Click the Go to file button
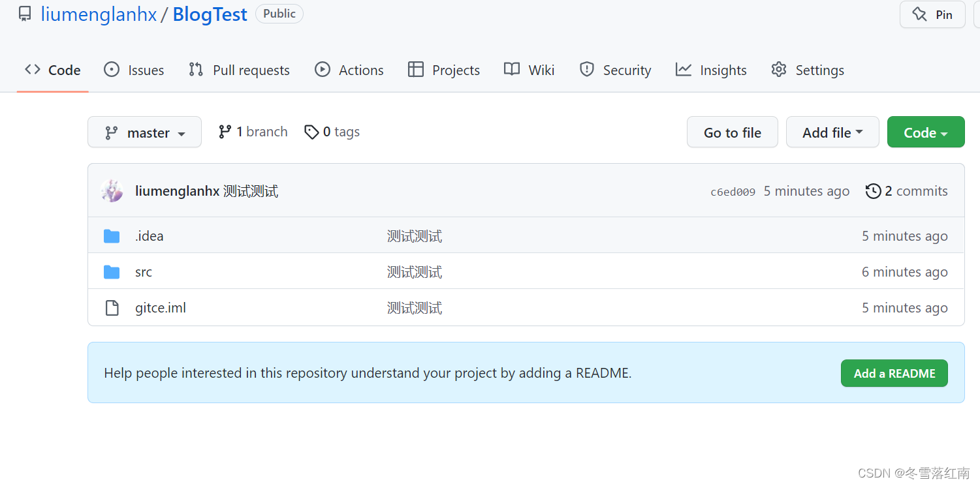The height and width of the screenshot is (486, 980). tap(733, 132)
